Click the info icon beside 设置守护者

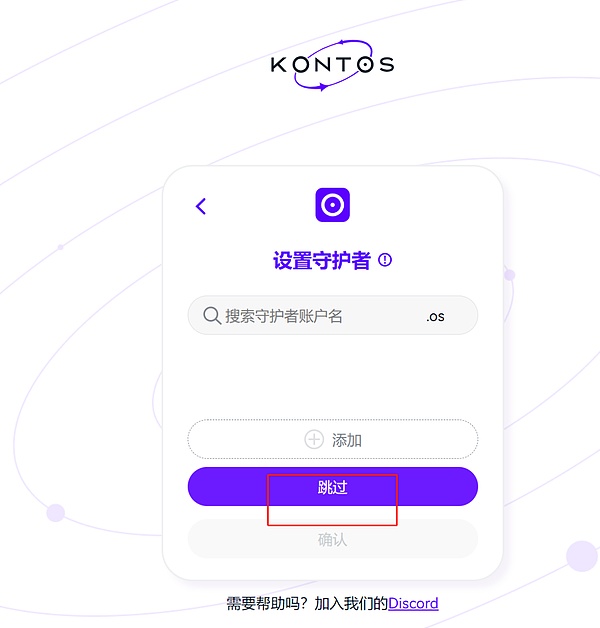coord(385,260)
